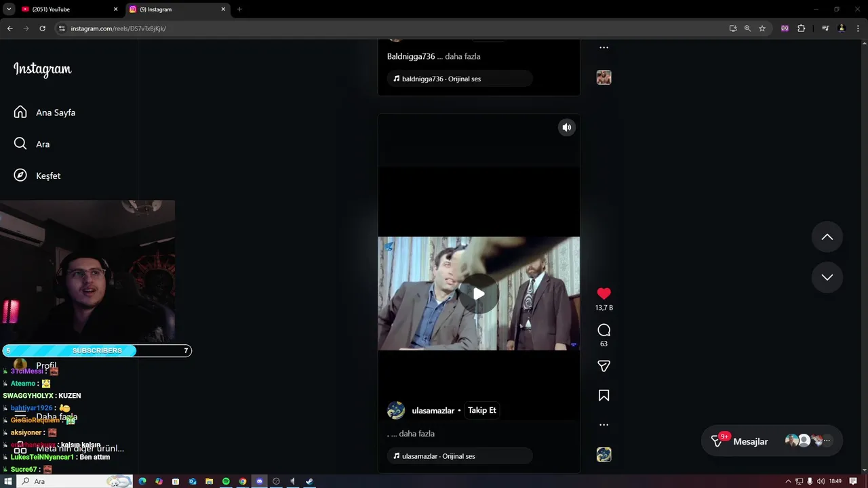This screenshot has height=488, width=868.
Task: Open Chrome profile avatar
Action: pos(842,28)
